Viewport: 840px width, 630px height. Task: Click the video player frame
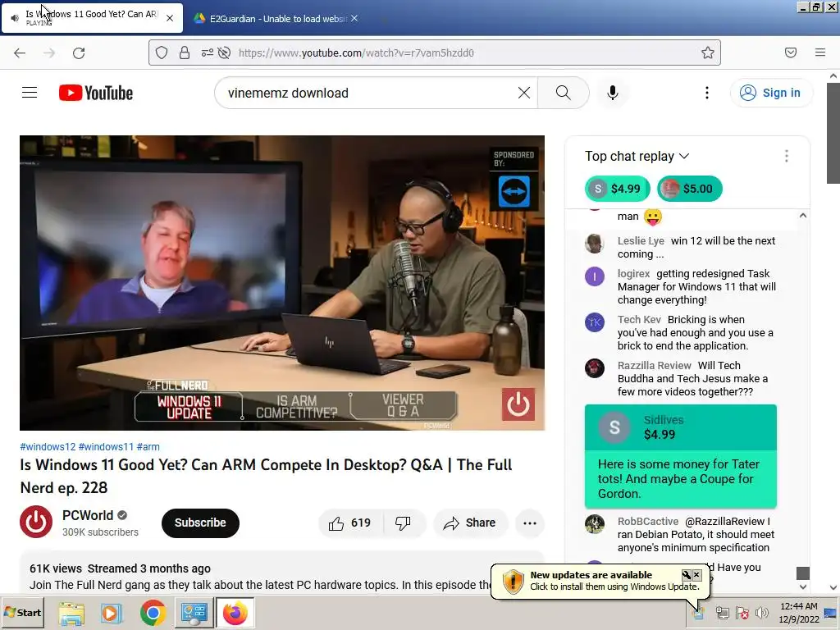point(282,283)
